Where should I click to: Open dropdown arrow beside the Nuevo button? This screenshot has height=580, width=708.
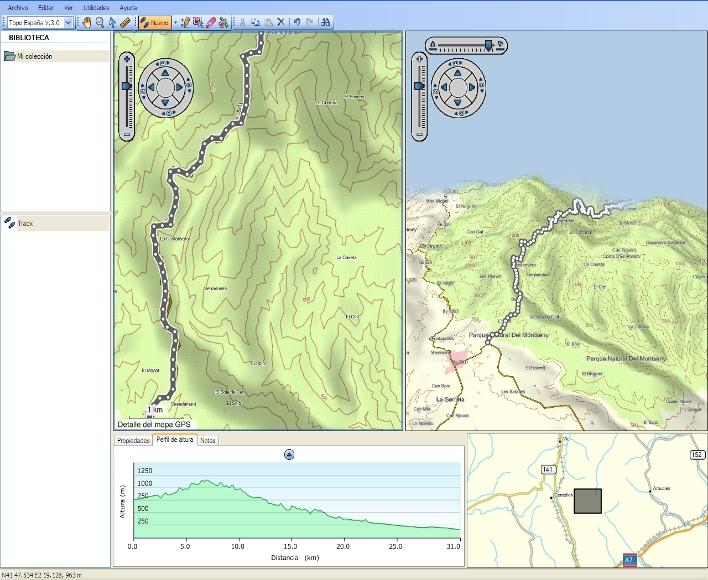tap(174, 21)
